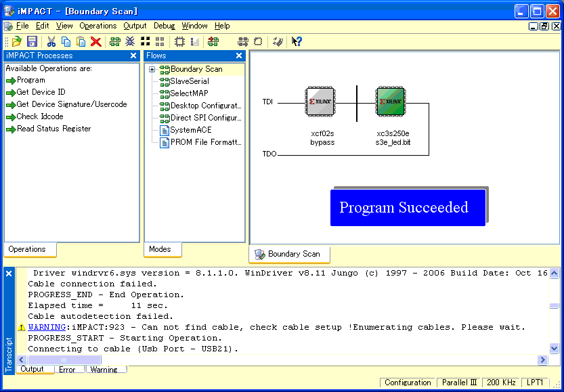This screenshot has height=392, width=564.
Task: Open the Edit menu
Action: tap(42, 26)
